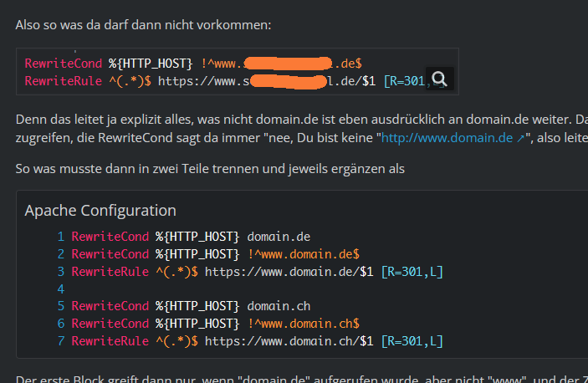Click the sentence "So was musste dann in zwei Teile"
This screenshot has height=383, width=588.
pos(210,170)
